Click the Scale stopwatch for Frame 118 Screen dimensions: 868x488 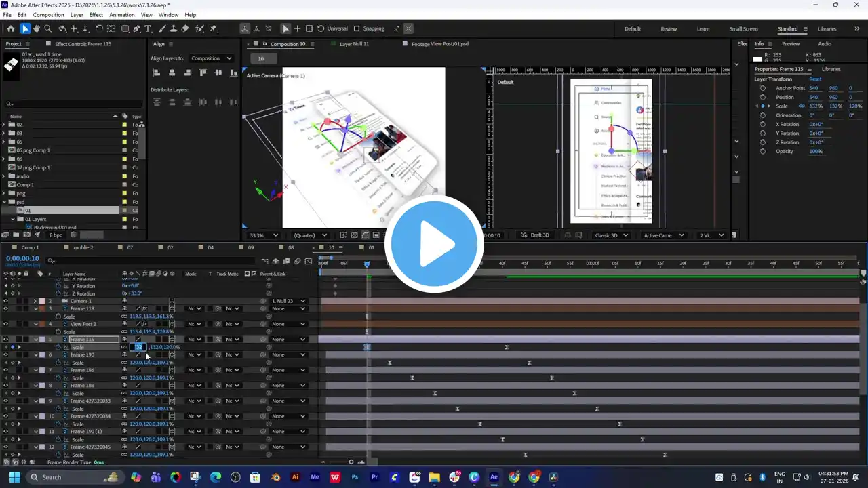[x=58, y=317]
